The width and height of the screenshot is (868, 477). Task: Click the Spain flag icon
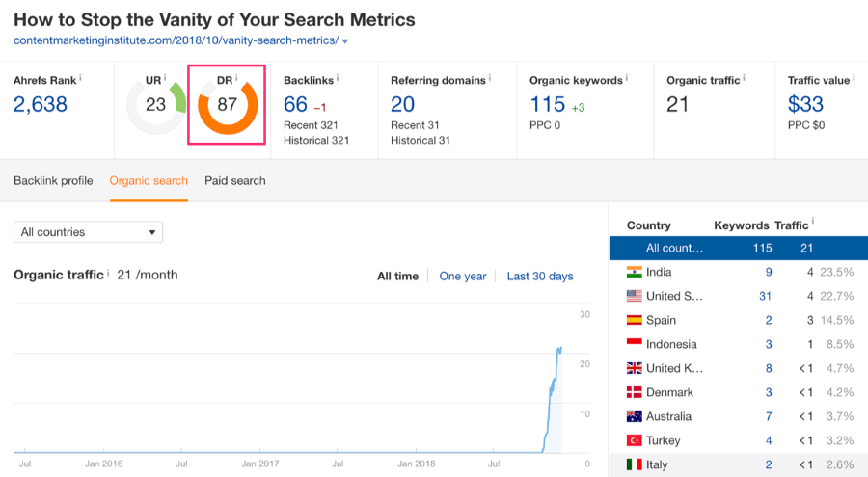[634, 320]
